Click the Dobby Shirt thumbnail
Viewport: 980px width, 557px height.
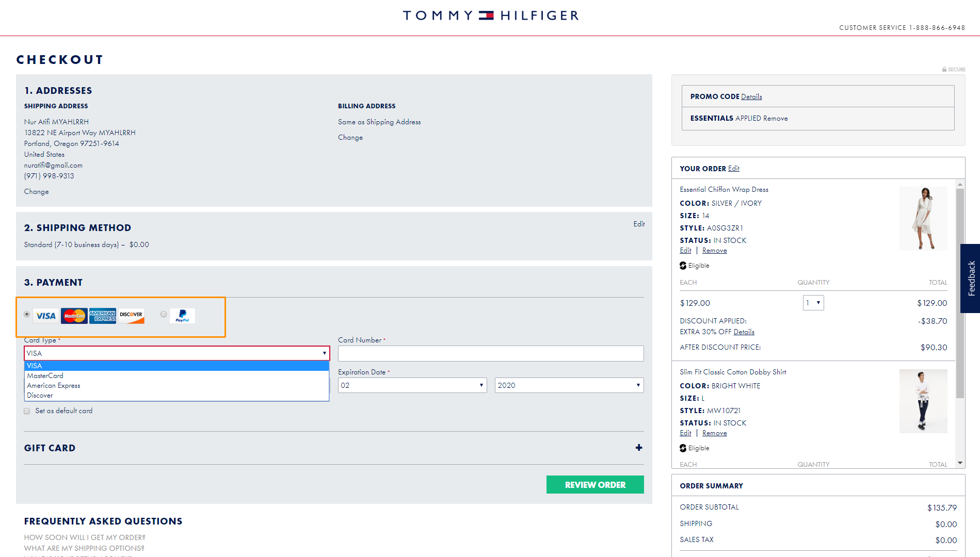pyautogui.click(x=923, y=401)
